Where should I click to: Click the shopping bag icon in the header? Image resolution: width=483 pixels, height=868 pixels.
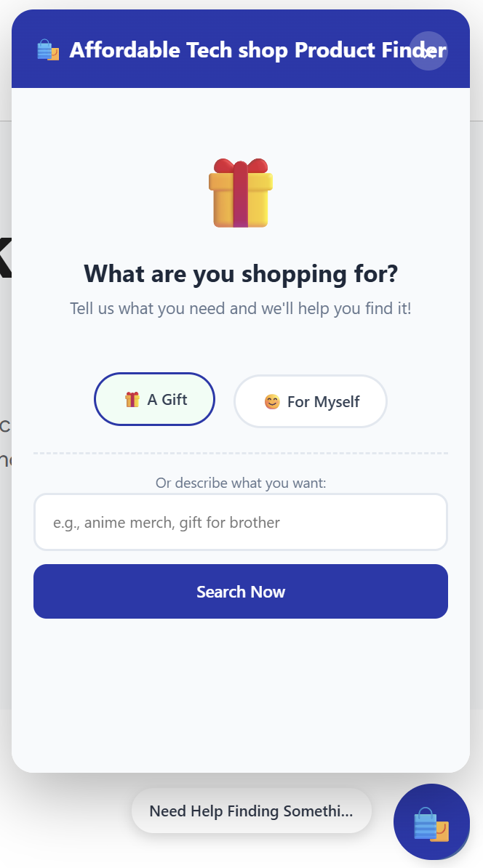tap(47, 50)
